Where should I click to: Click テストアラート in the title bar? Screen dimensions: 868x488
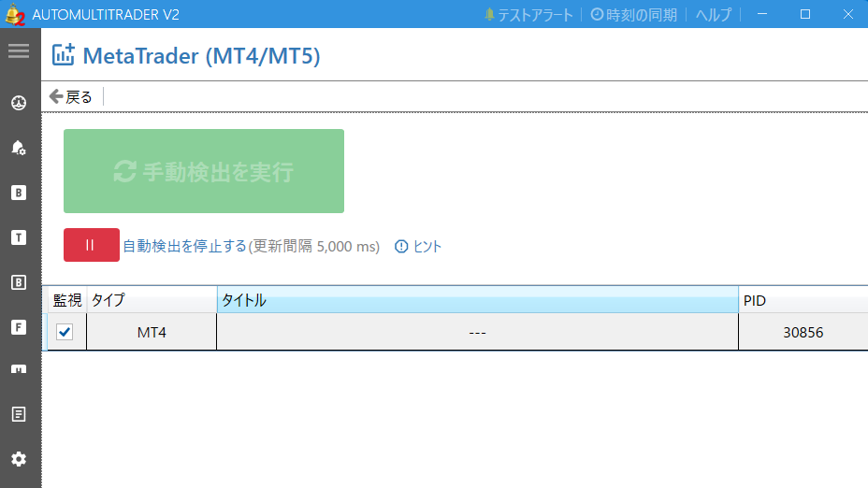528,15
